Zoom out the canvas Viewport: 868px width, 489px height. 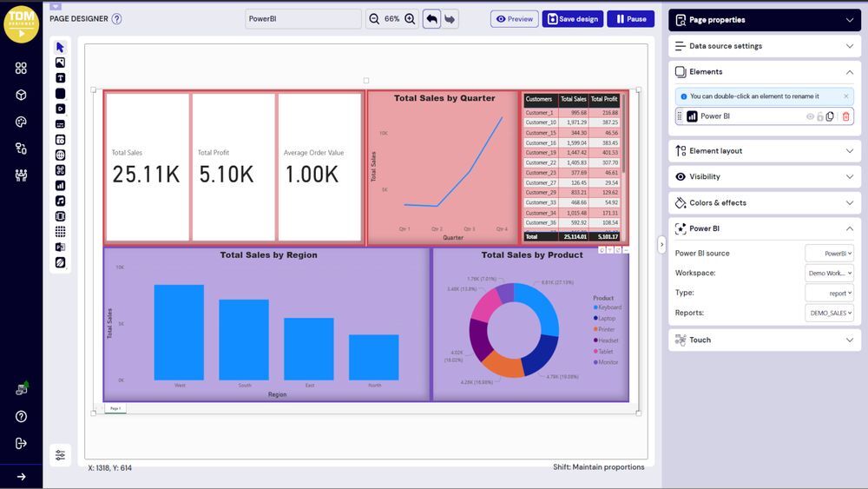pos(374,19)
